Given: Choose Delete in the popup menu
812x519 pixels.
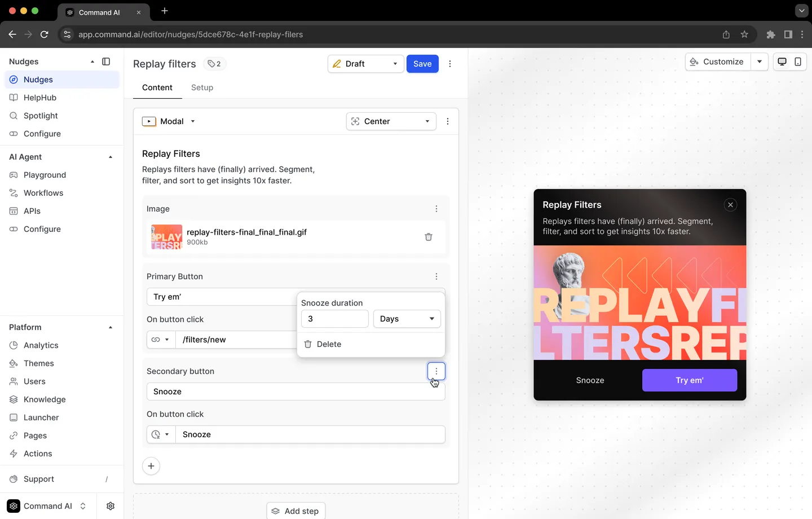Looking at the screenshot, I should pyautogui.click(x=371, y=344).
